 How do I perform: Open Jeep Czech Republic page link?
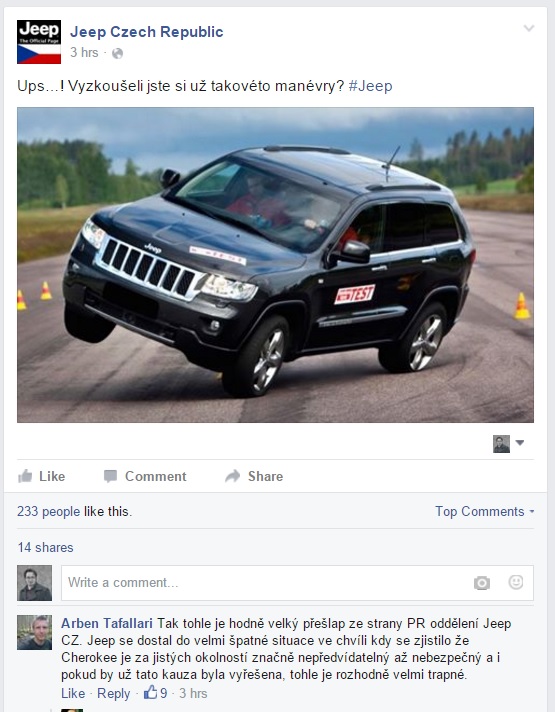click(147, 32)
